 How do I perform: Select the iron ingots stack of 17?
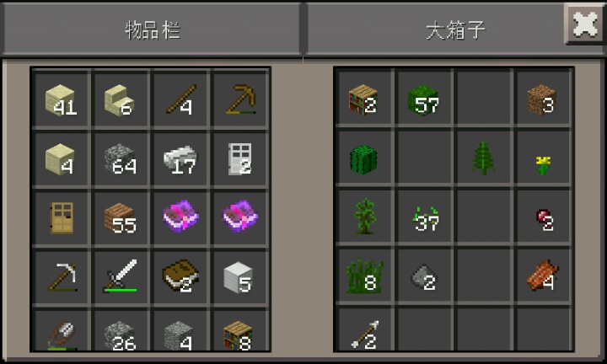(180, 159)
